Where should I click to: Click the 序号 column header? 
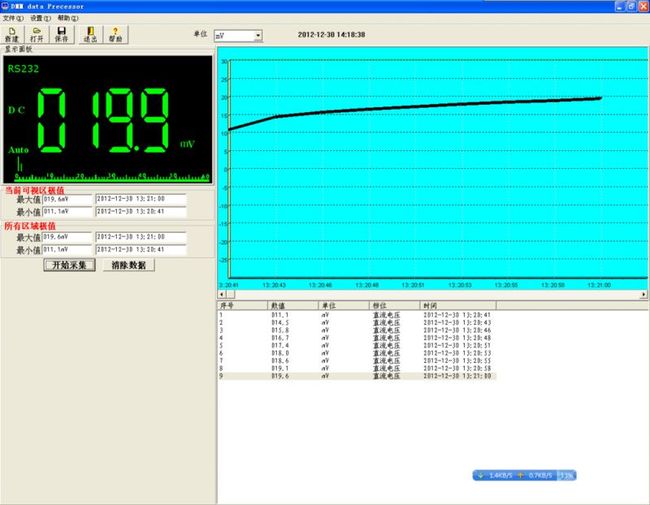tap(243, 306)
